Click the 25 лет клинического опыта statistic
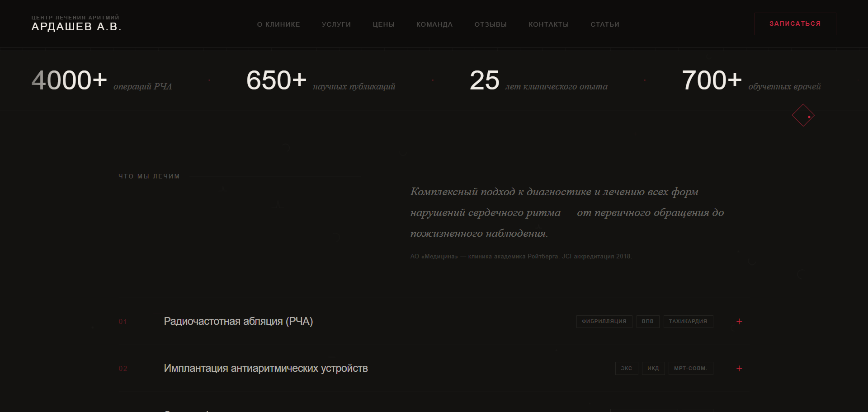This screenshot has width=868, height=412. pyautogui.click(x=538, y=80)
